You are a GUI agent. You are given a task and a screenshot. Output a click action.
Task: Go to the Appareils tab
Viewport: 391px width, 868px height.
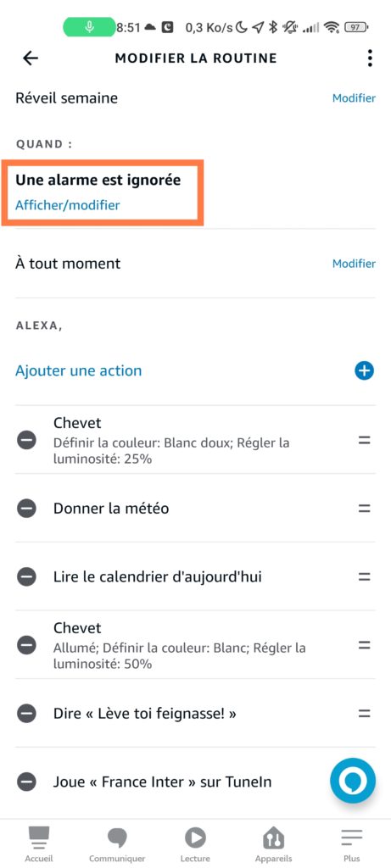pyautogui.click(x=274, y=843)
